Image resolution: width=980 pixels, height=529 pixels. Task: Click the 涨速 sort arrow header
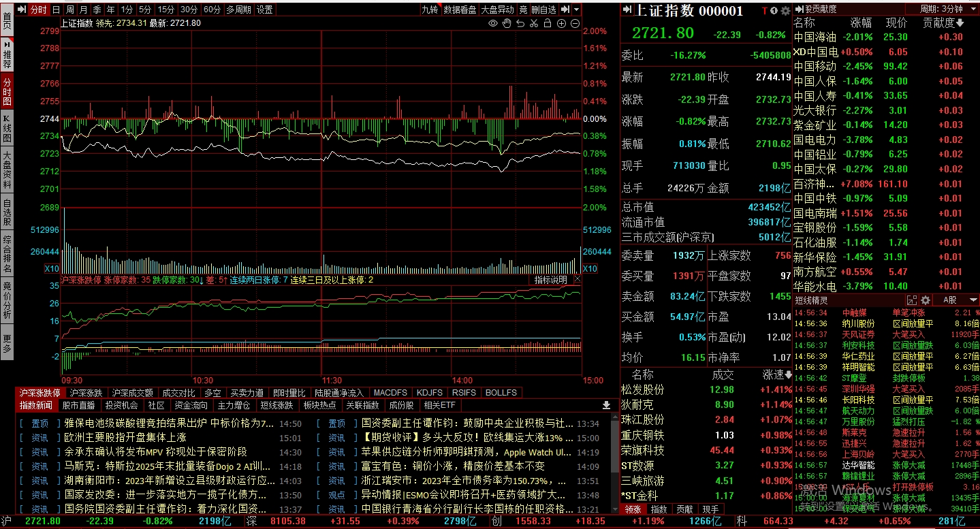(x=778, y=374)
